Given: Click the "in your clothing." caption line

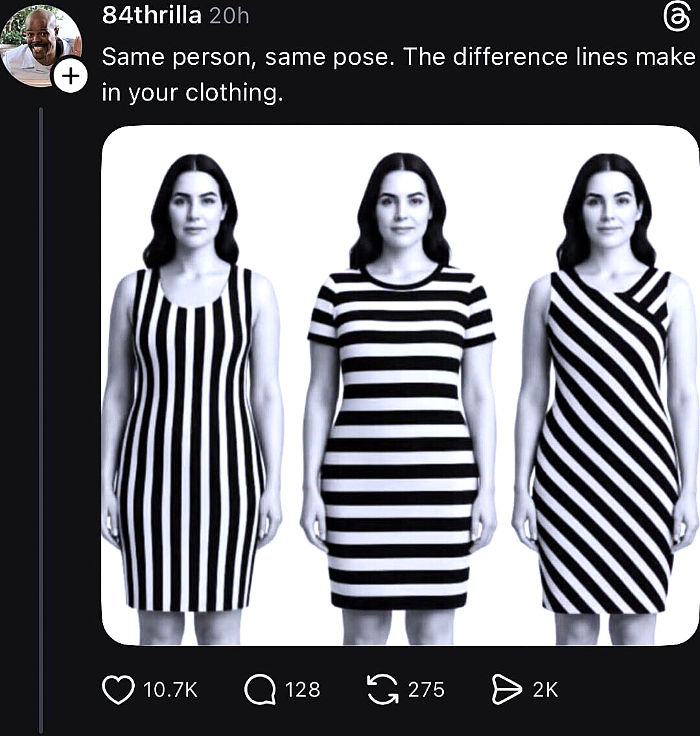Looking at the screenshot, I should click(x=192, y=93).
